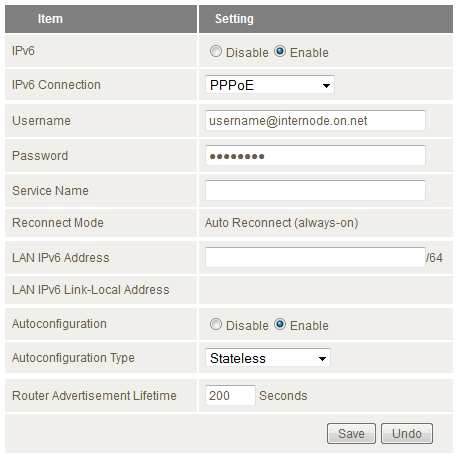Click the 'Service Name' label
458x460 pixels.
(x=50, y=191)
